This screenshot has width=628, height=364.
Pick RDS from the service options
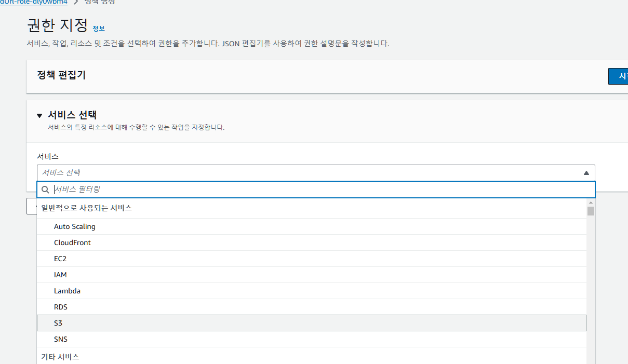pos(312,307)
